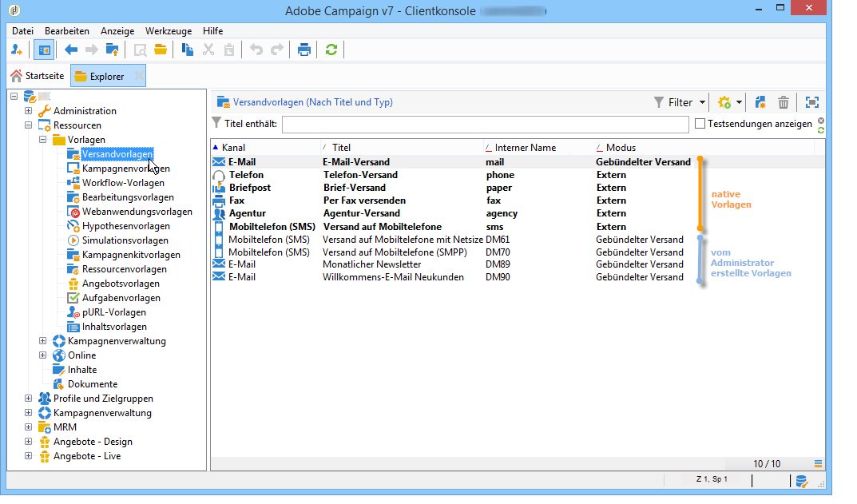Click the green refresh icon in toolbar
This screenshot has height=504, width=857.
tap(331, 50)
